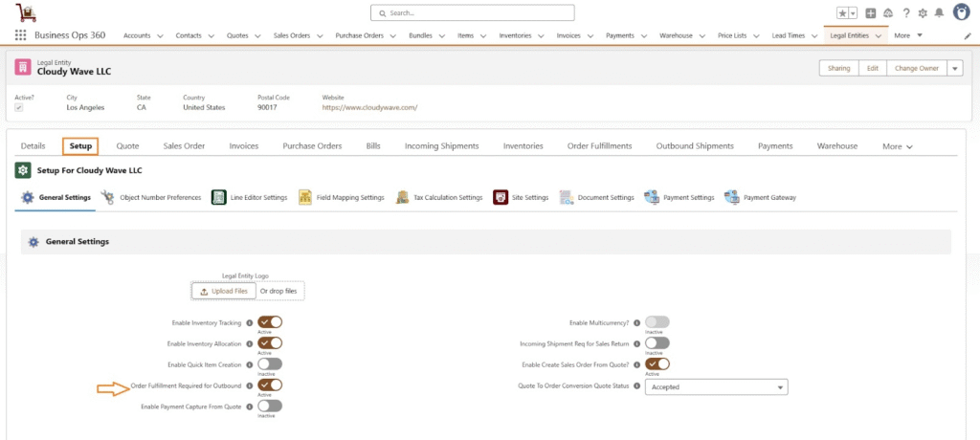Click the global Search input field
This screenshot has height=440, width=980.
[472, 13]
